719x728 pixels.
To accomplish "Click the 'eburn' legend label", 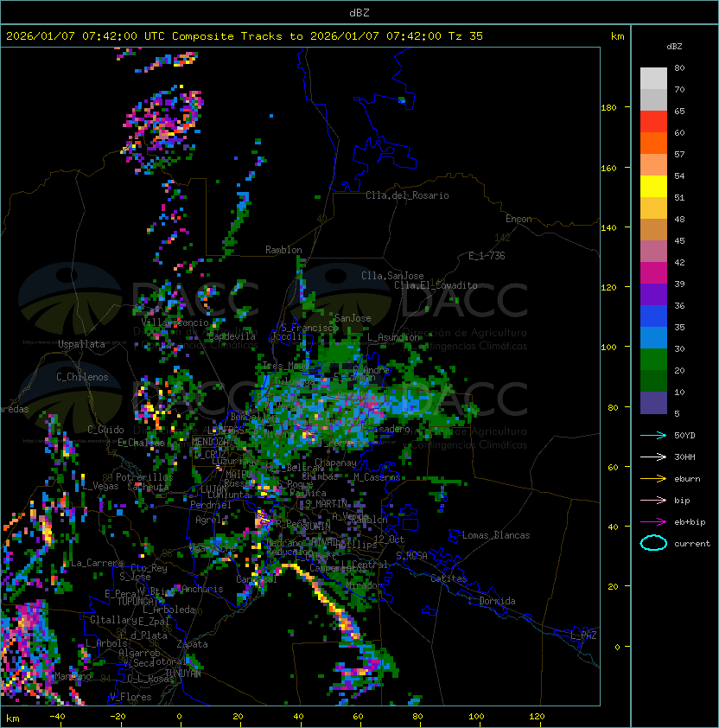I will [687, 479].
